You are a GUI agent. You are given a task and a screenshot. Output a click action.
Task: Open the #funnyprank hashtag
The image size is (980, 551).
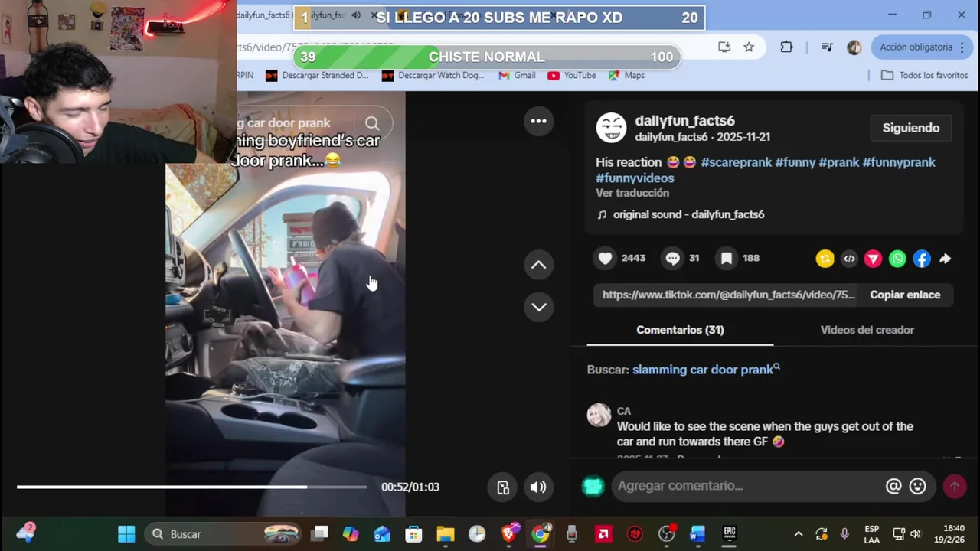pyautogui.click(x=899, y=162)
